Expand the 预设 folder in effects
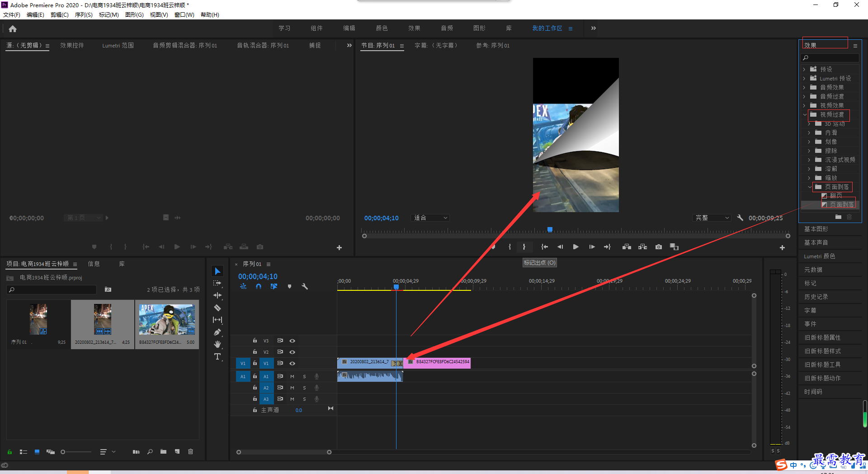The width and height of the screenshot is (868, 474). [x=804, y=69]
